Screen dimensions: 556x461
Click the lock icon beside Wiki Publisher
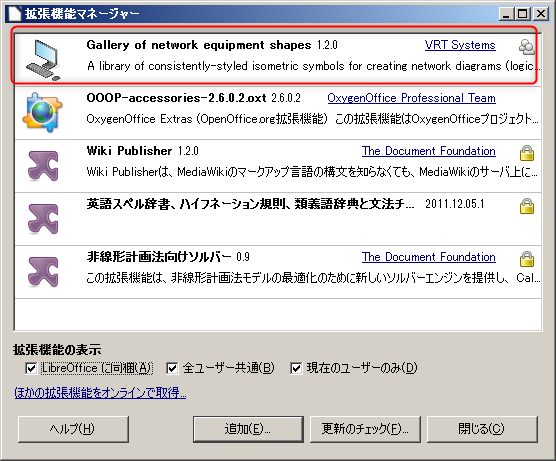[x=527, y=152]
